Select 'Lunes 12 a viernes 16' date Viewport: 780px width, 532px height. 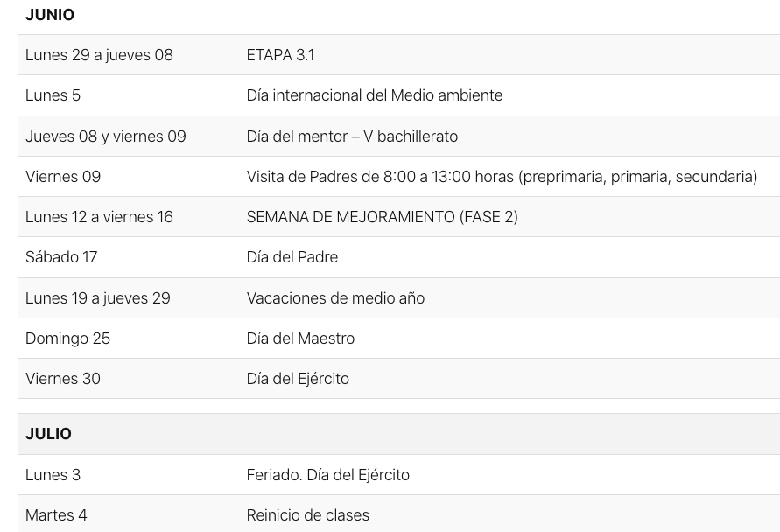coord(99,217)
